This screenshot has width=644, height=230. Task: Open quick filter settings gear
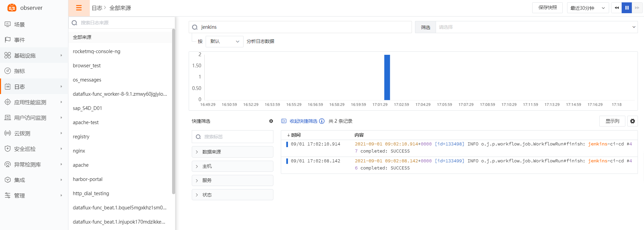[x=271, y=121]
